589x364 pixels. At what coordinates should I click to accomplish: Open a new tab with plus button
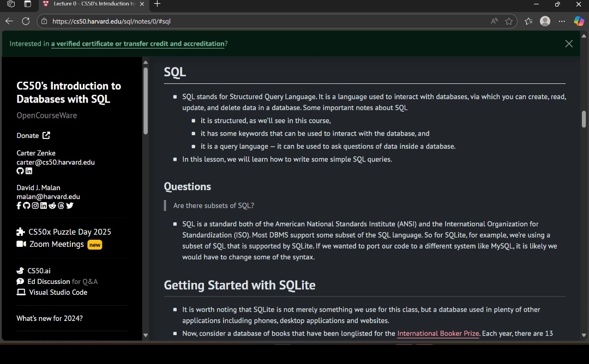tap(157, 4)
